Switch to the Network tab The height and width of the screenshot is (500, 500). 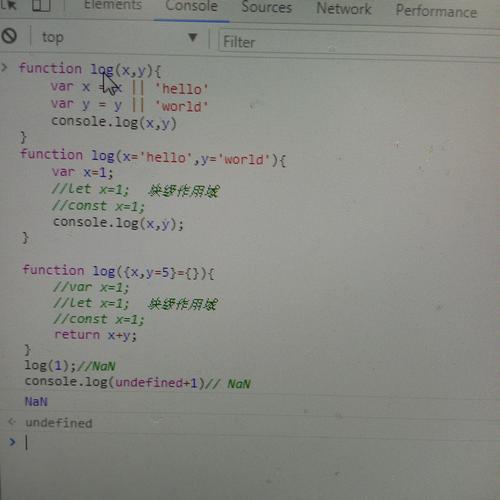click(344, 9)
